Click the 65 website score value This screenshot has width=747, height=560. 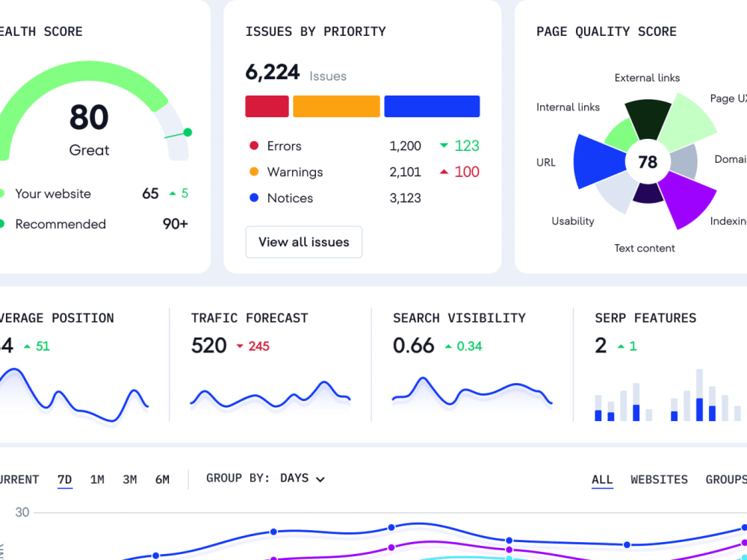click(150, 193)
